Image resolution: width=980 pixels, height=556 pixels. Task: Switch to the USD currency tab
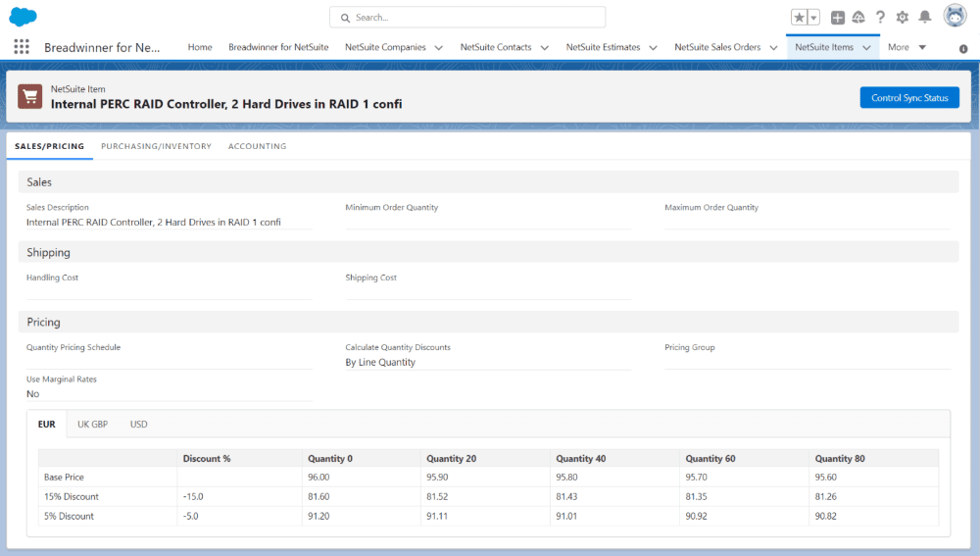[139, 424]
